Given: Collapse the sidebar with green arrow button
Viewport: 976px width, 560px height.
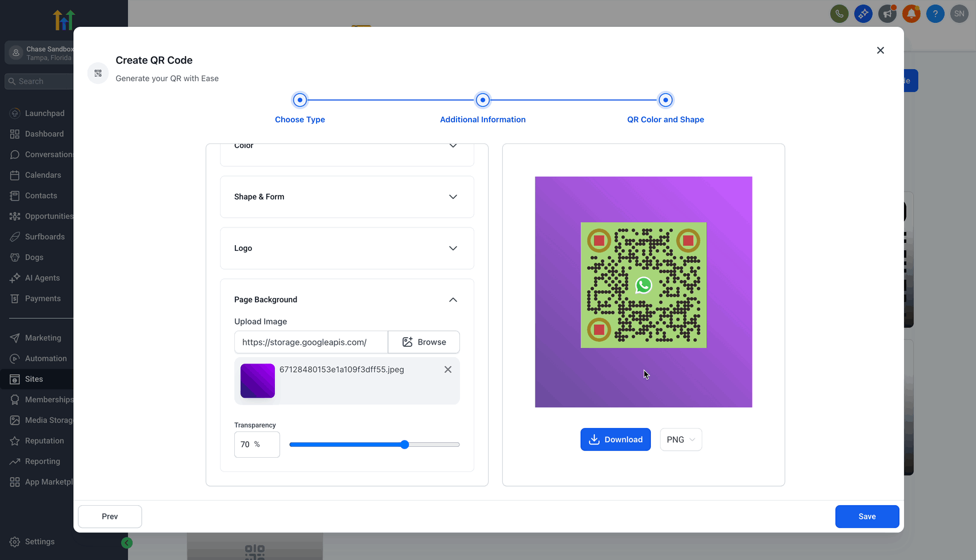Looking at the screenshot, I should pos(127,543).
